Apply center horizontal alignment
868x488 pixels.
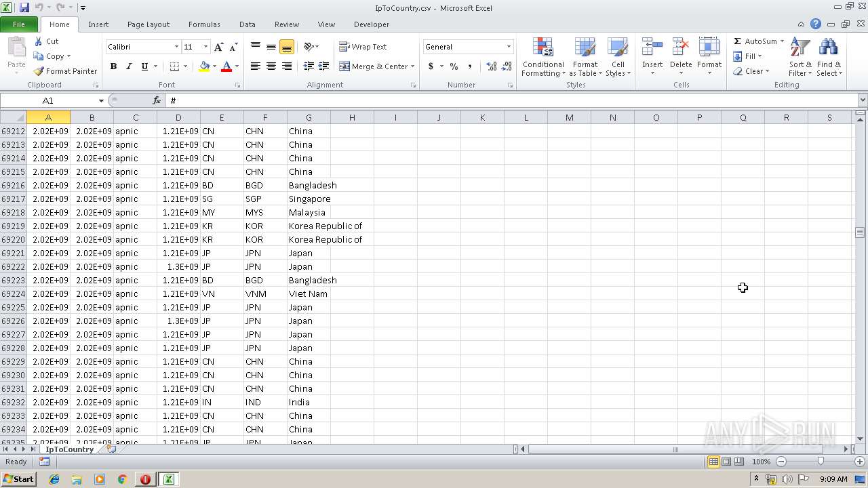(271, 66)
